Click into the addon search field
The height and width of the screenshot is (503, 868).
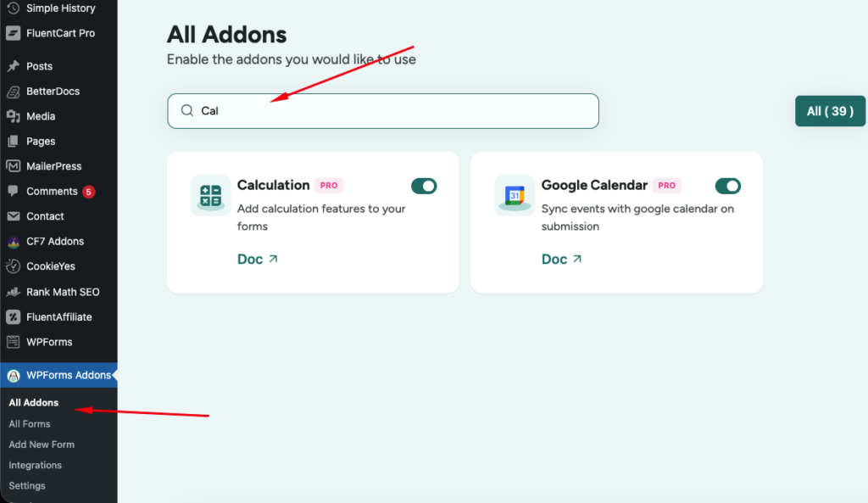point(383,111)
